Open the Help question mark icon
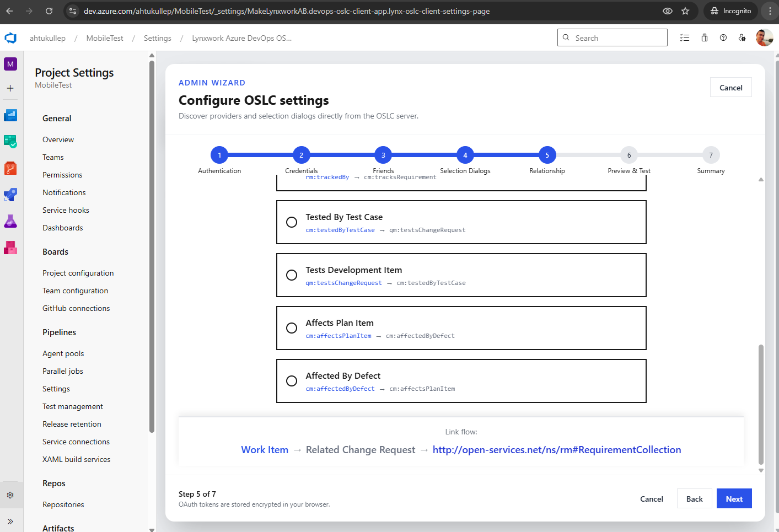 723,38
